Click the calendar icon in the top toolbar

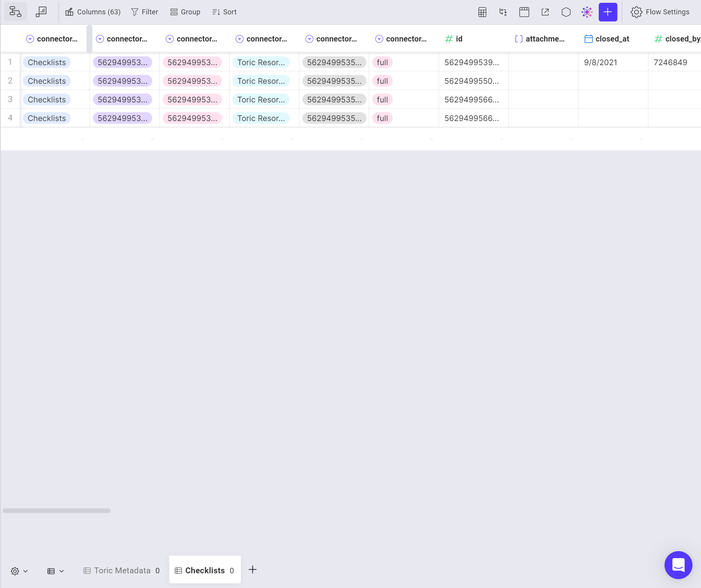524,12
